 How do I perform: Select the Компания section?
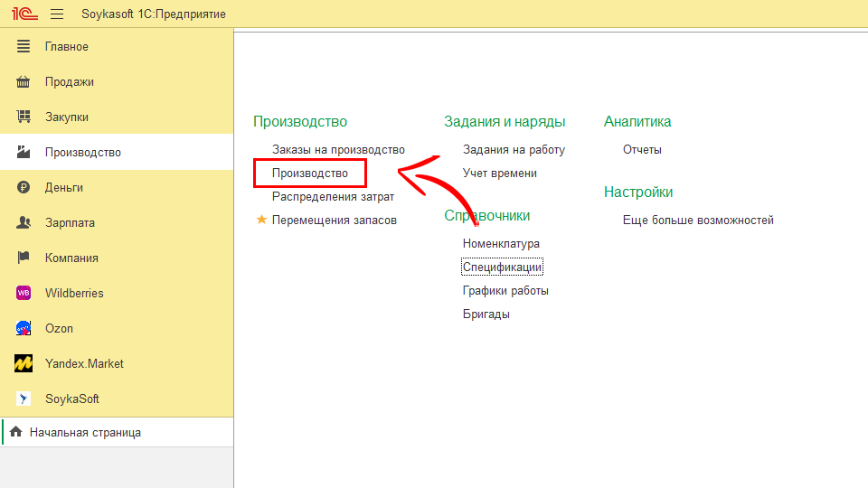coord(71,258)
